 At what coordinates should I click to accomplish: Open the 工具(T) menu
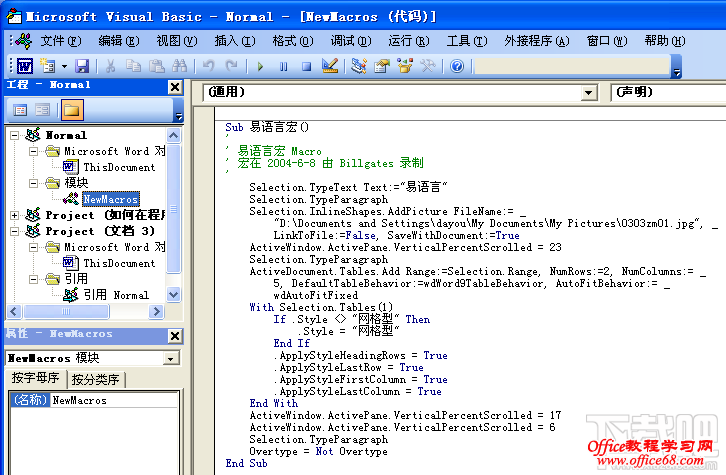coord(467,41)
